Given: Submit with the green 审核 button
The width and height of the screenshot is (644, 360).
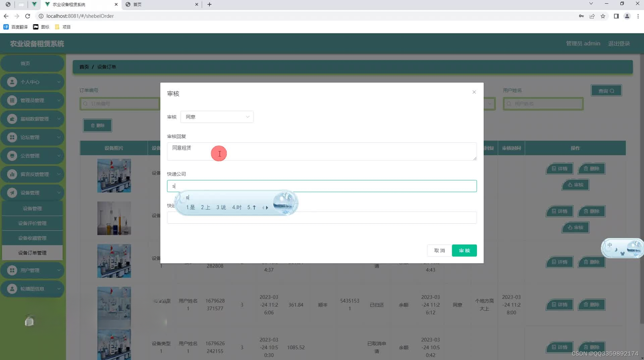Looking at the screenshot, I should (464, 251).
